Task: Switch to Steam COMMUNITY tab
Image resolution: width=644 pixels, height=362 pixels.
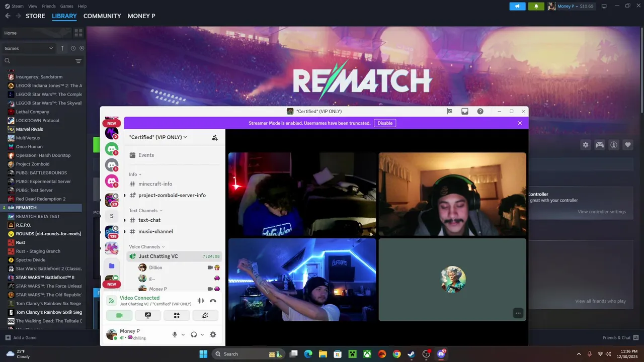Action: coord(102,16)
